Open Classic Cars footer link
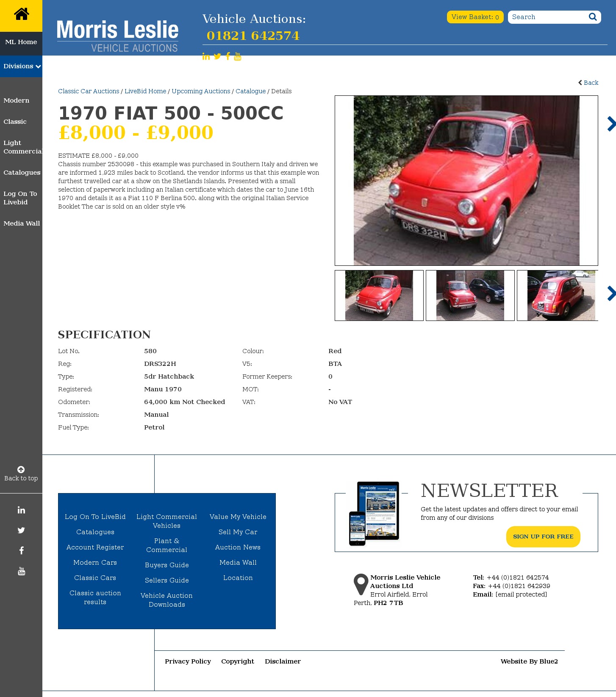The height and width of the screenshot is (697, 616). click(x=95, y=578)
